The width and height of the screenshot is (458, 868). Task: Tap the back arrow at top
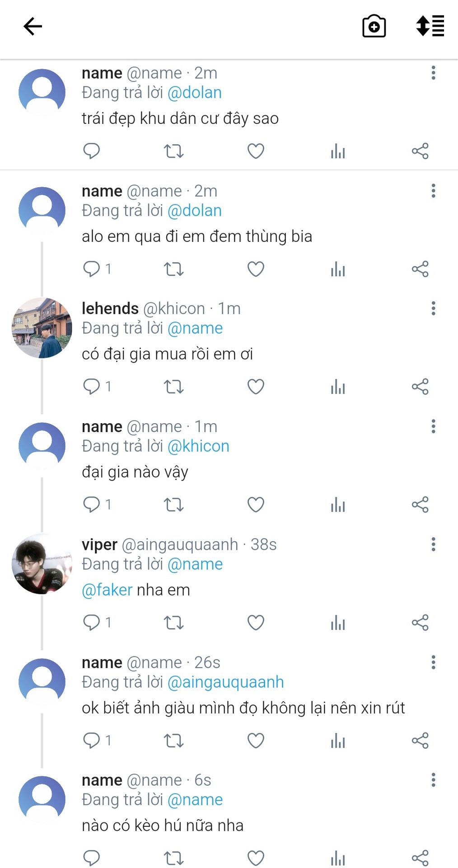click(33, 26)
